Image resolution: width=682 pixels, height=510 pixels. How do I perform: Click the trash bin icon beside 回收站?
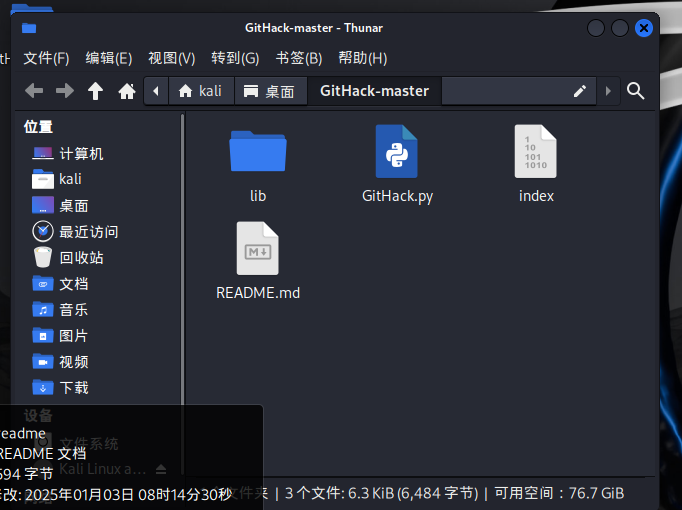pos(43,257)
